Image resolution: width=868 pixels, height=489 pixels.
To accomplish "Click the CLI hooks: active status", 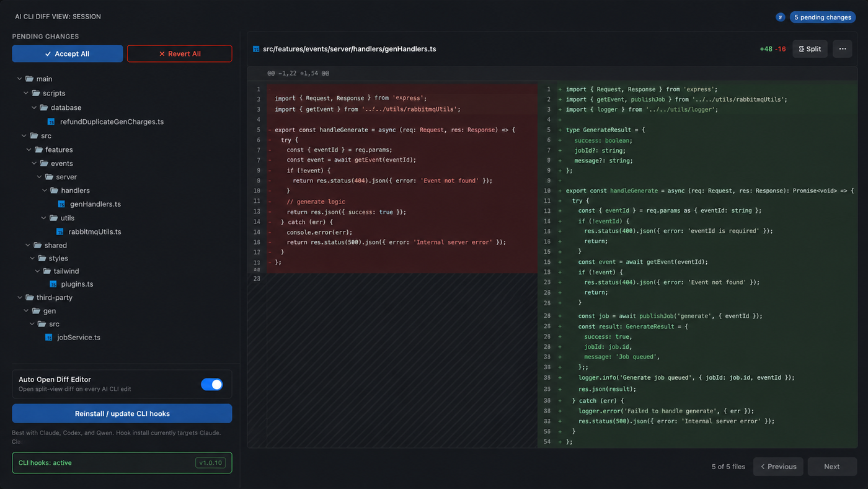I will 45,463.
